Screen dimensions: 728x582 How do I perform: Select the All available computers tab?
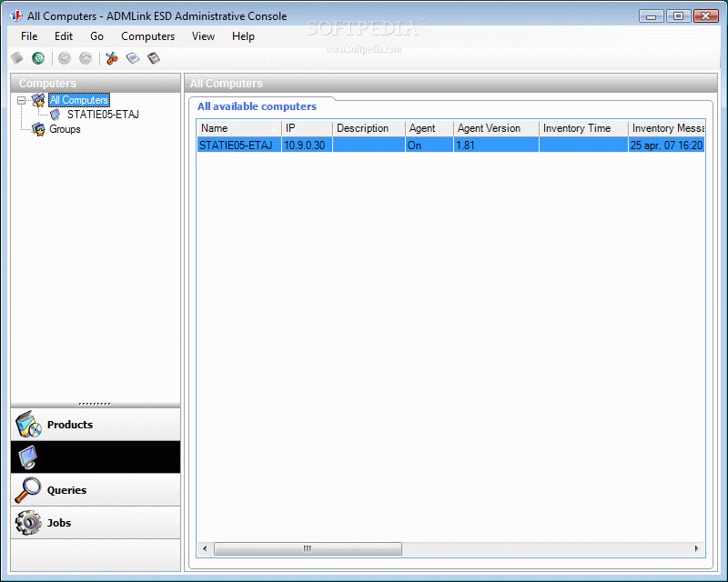point(257,106)
